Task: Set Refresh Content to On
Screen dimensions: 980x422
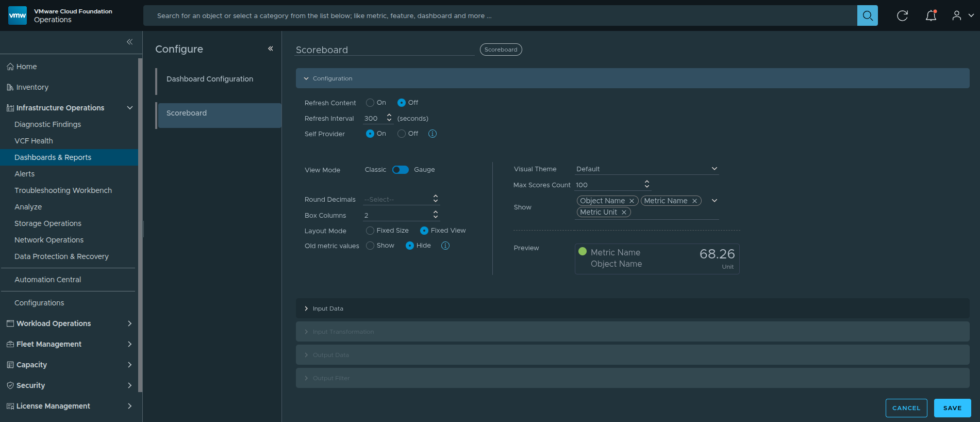Action: [370, 103]
